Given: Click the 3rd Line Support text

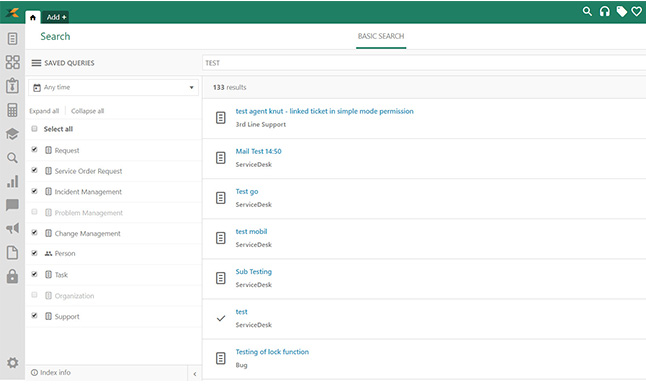Looking at the screenshot, I should click(x=261, y=124).
